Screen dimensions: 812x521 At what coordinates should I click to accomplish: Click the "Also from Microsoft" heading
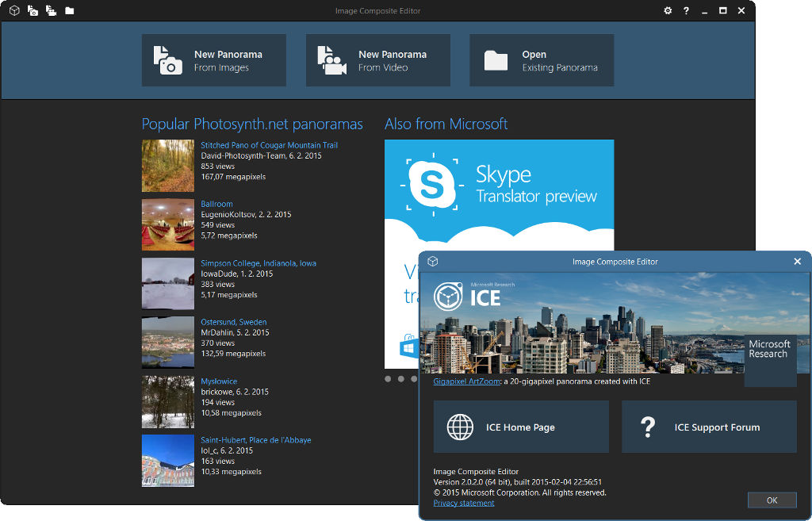(446, 125)
